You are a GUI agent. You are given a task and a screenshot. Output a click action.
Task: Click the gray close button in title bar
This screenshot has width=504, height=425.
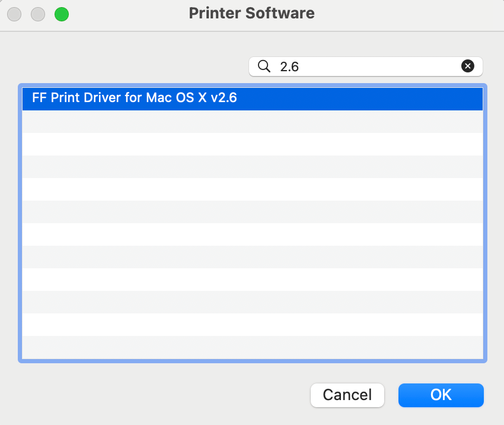pos(14,14)
